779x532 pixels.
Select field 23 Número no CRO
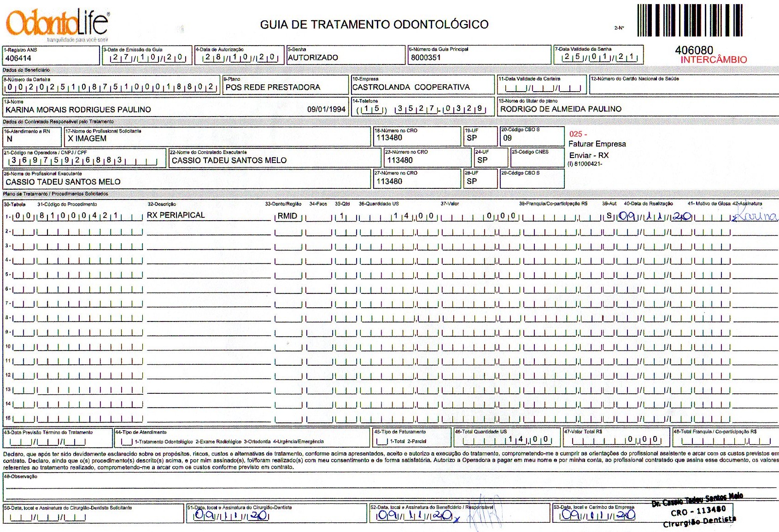428,158
